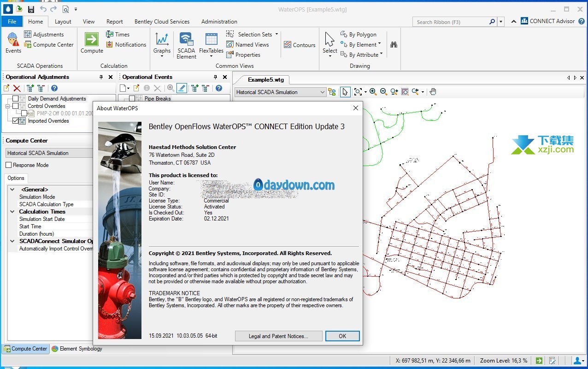The height and width of the screenshot is (369, 588).
Task: Open SCADA Events icon
Action: point(13,39)
